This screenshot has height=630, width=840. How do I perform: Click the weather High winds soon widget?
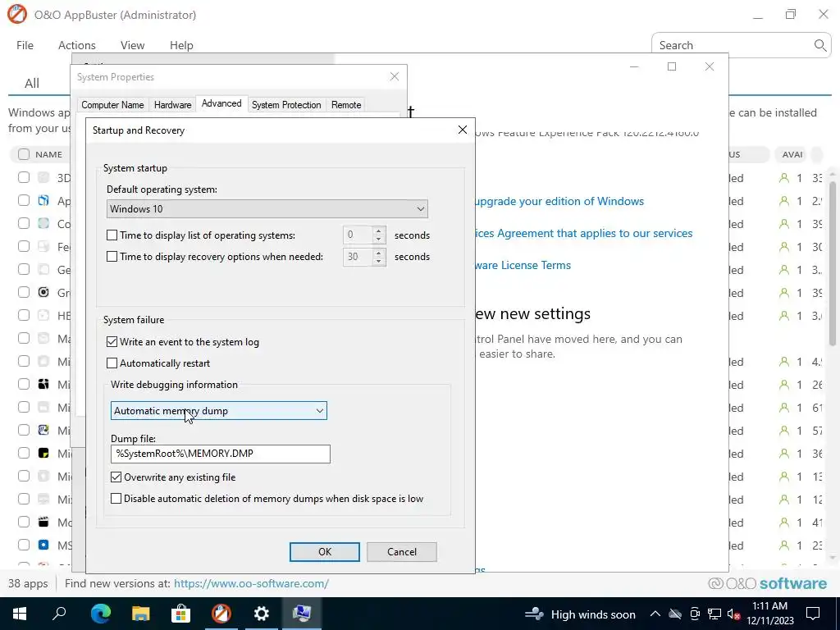point(580,614)
